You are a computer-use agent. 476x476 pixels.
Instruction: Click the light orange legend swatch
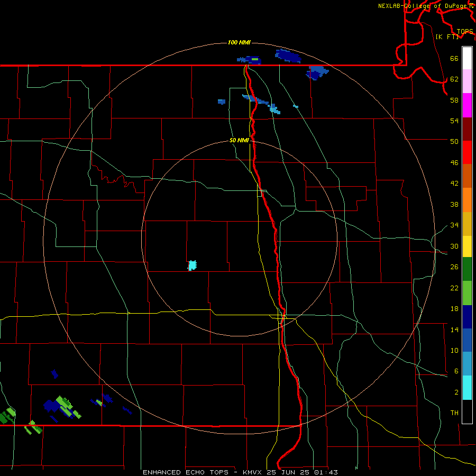[x=467, y=200]
